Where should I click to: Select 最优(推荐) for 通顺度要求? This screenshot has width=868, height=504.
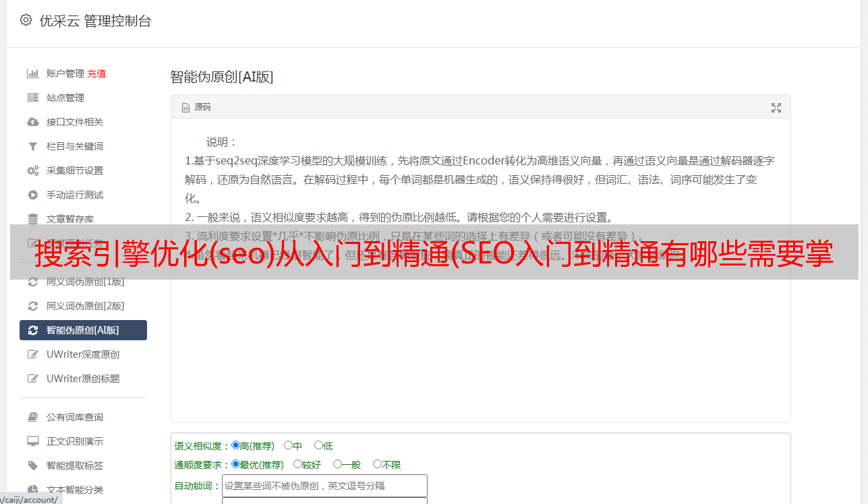coord(235,464)
